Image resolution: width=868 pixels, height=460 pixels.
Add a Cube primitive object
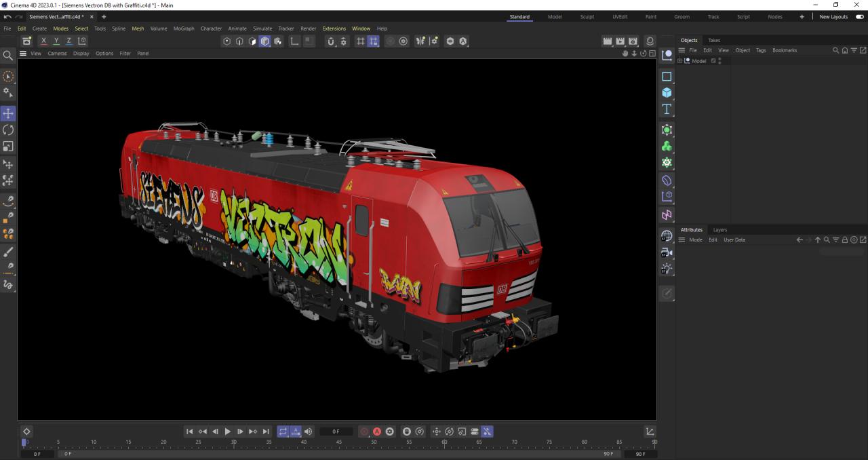point(667,93)
